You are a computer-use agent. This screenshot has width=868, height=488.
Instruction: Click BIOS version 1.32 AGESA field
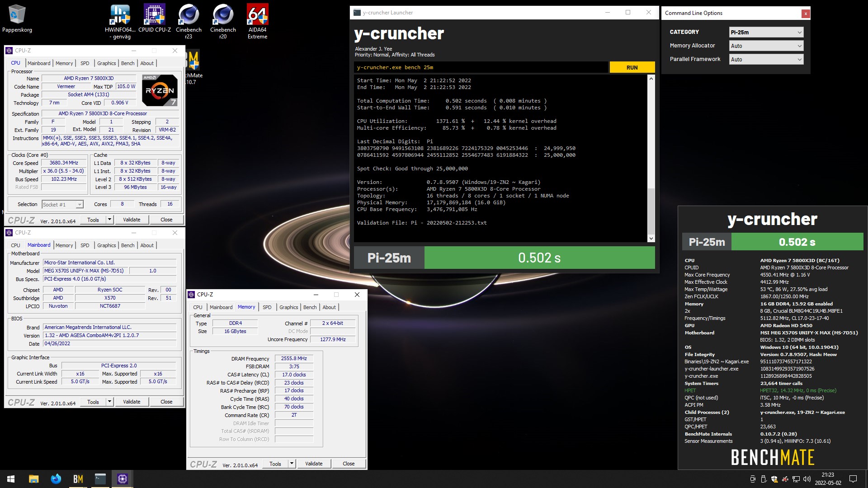[x=110, y=335]
